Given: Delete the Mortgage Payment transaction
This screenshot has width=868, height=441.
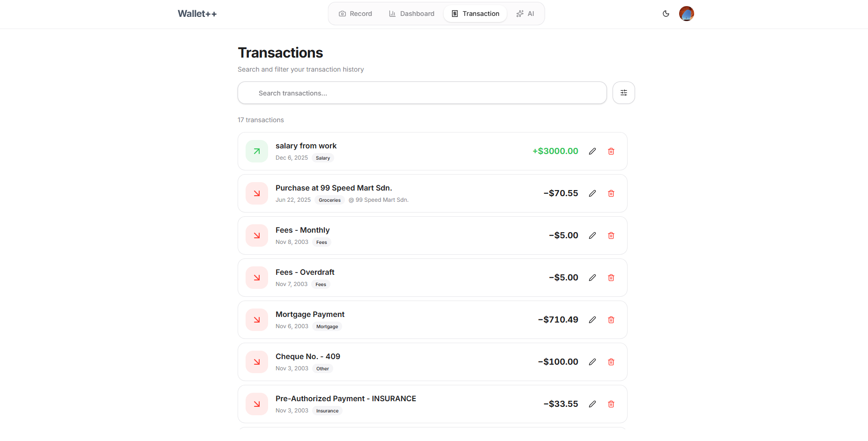Looking at the screenshot, I should click(611, 320).
